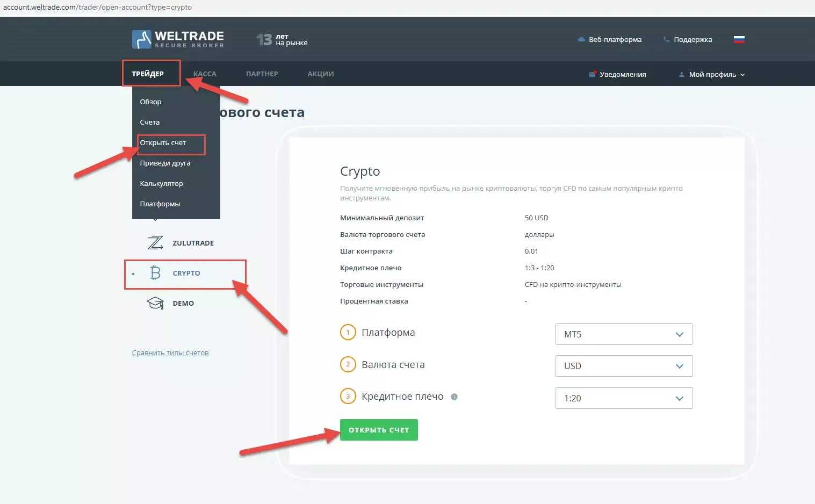Click the ZuluTrade Z icon
Image resolution: width=815 pixels, height=504 pixels.
coord(155,243)
